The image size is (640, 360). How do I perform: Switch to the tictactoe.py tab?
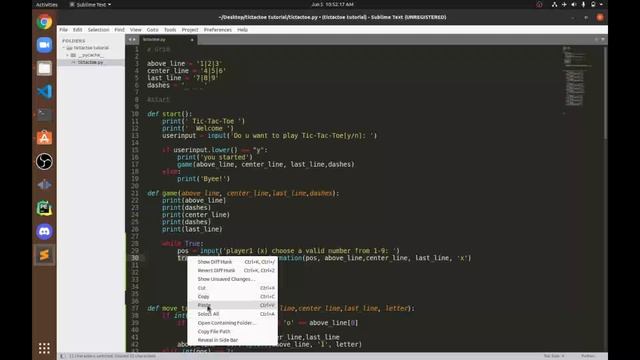coord(168,40)
